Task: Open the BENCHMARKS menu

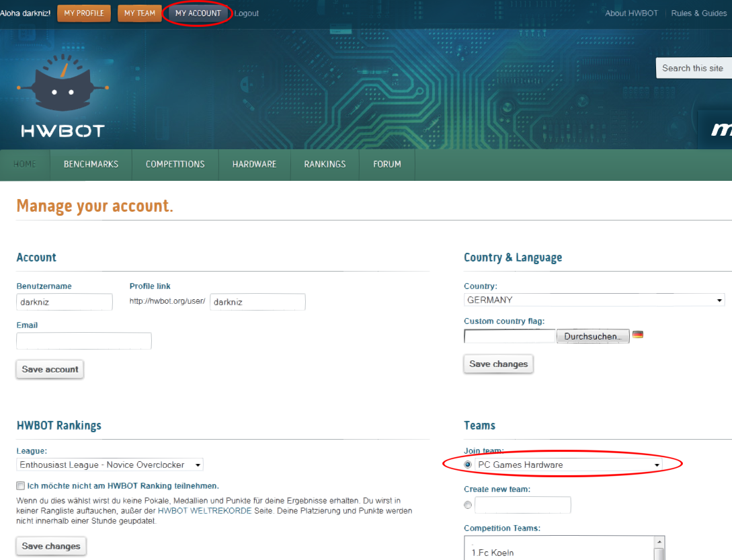Action: (91, 165)
